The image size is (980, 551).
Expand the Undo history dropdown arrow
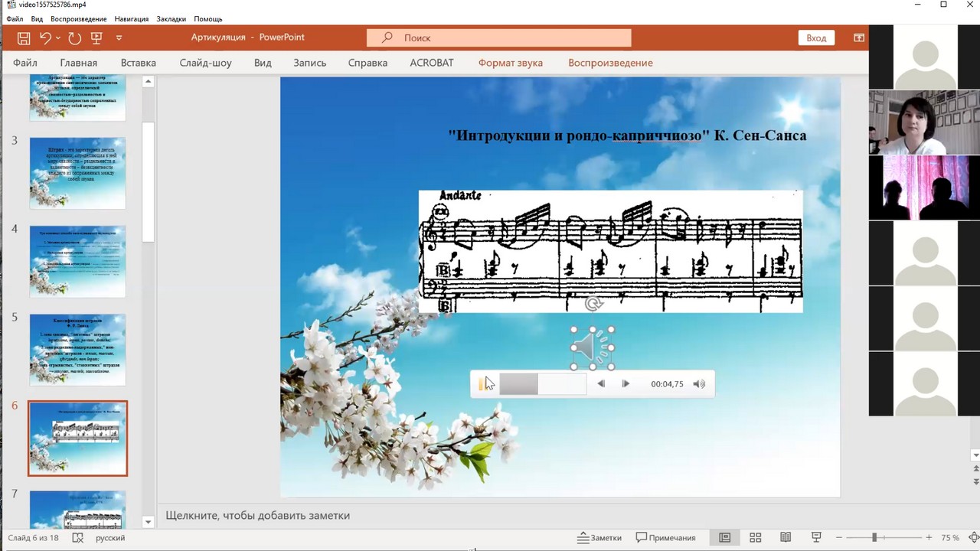pos(60,37)
